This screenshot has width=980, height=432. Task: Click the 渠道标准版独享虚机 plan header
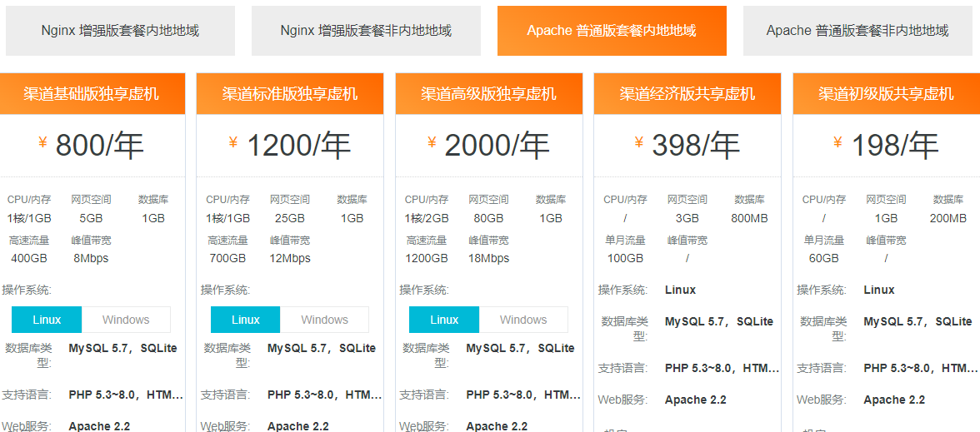coord(290,94)
